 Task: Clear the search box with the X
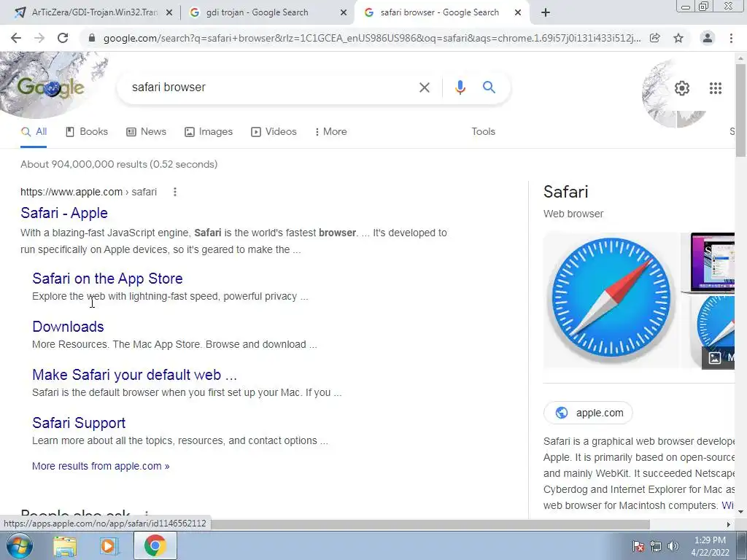point(424,87)
